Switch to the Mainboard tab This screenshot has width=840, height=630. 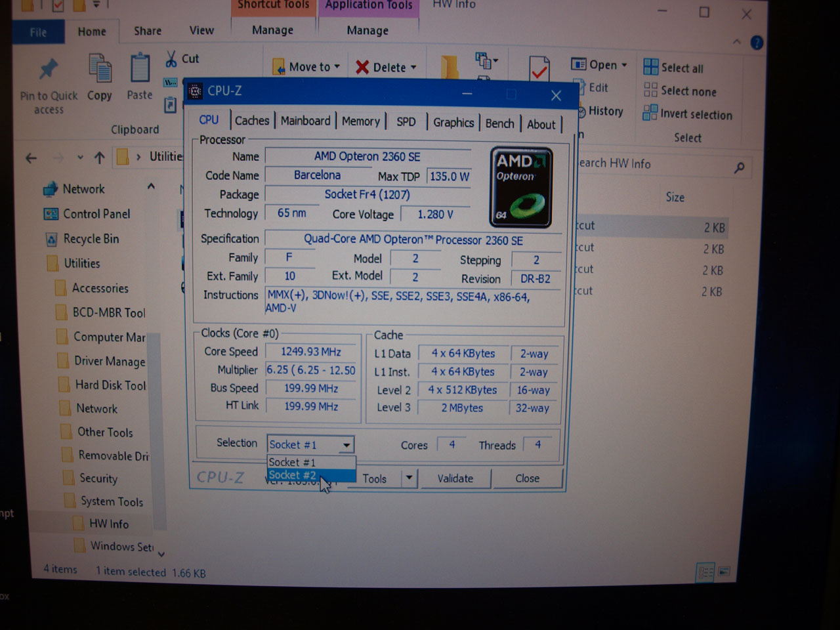point(305,121)
